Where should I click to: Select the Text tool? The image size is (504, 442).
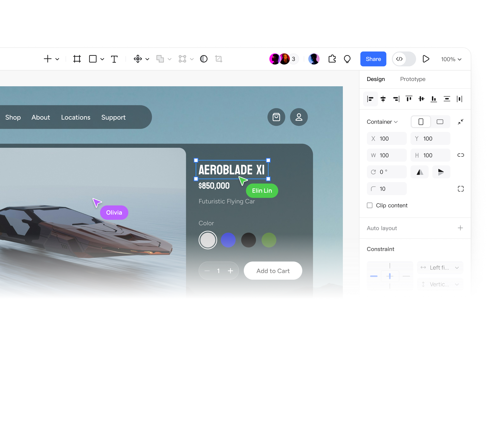tap(114, 59)
